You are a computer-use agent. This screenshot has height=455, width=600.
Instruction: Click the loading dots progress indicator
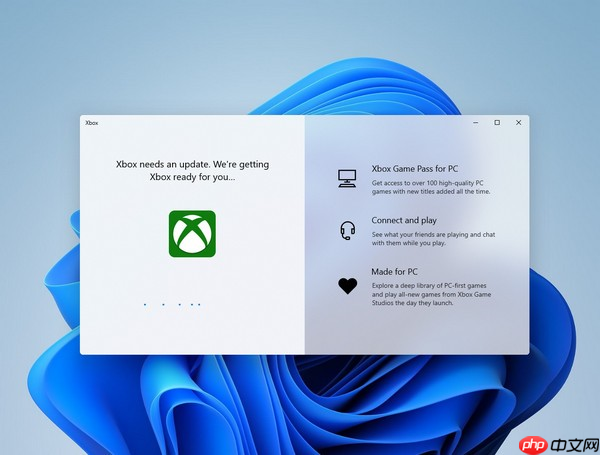click(172, 305)
